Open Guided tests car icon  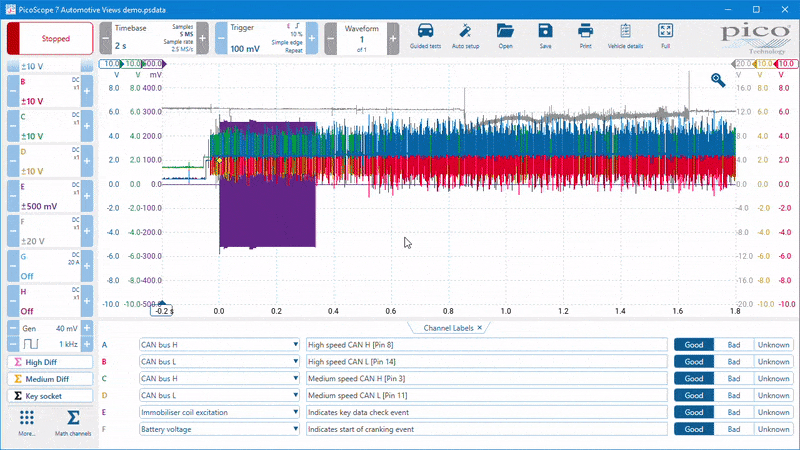425,37
